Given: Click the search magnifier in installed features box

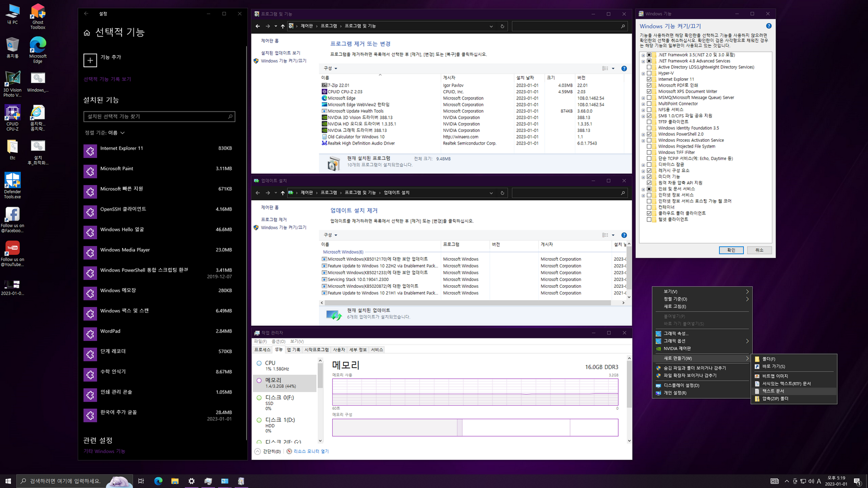Looking at the screenshot, I should click(x=230, y=116).
